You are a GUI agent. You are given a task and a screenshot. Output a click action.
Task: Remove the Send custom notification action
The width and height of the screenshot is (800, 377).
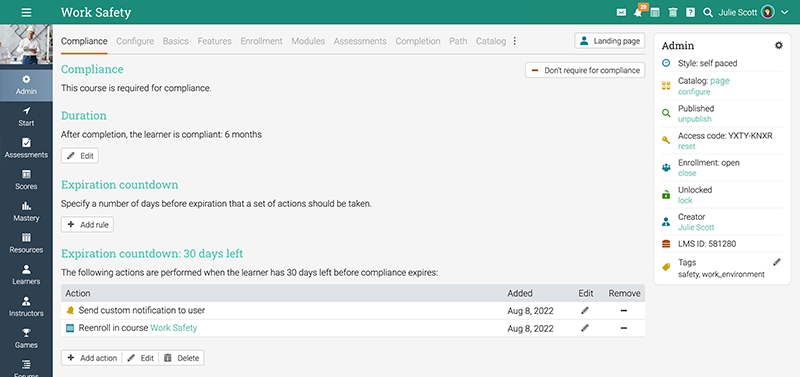pyautogui.click(x=623, y=311)
